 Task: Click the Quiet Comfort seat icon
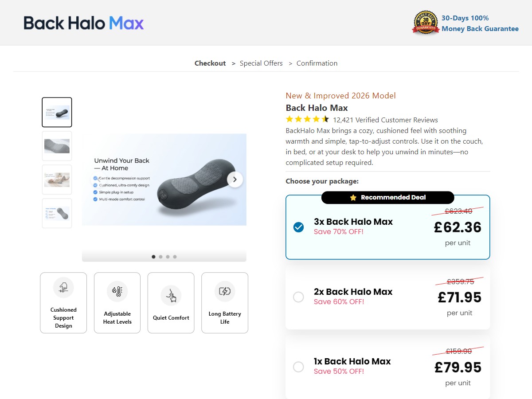[171, 295]
